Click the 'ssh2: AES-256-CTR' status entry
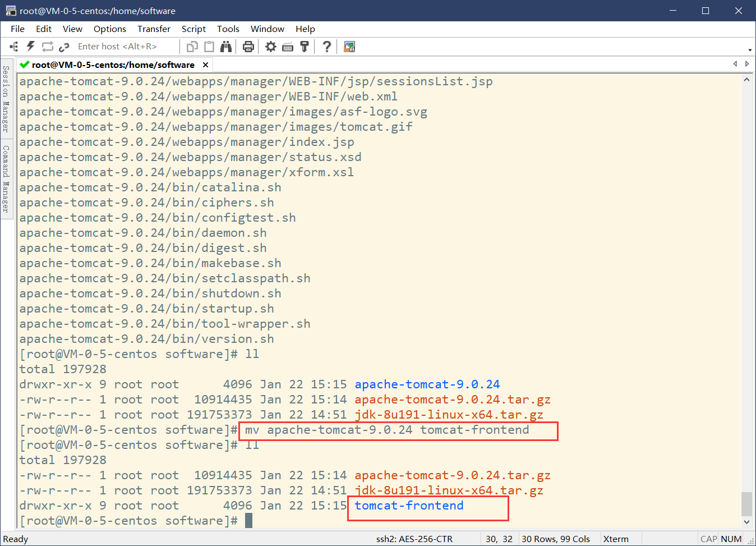The image size is (756, 546). [414, 539]
